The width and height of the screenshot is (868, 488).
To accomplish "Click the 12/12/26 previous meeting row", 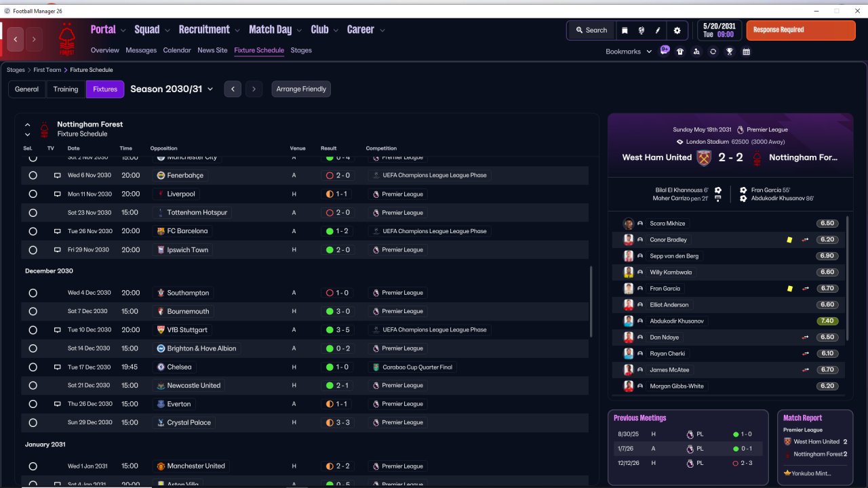I will [x=688, y=463].
